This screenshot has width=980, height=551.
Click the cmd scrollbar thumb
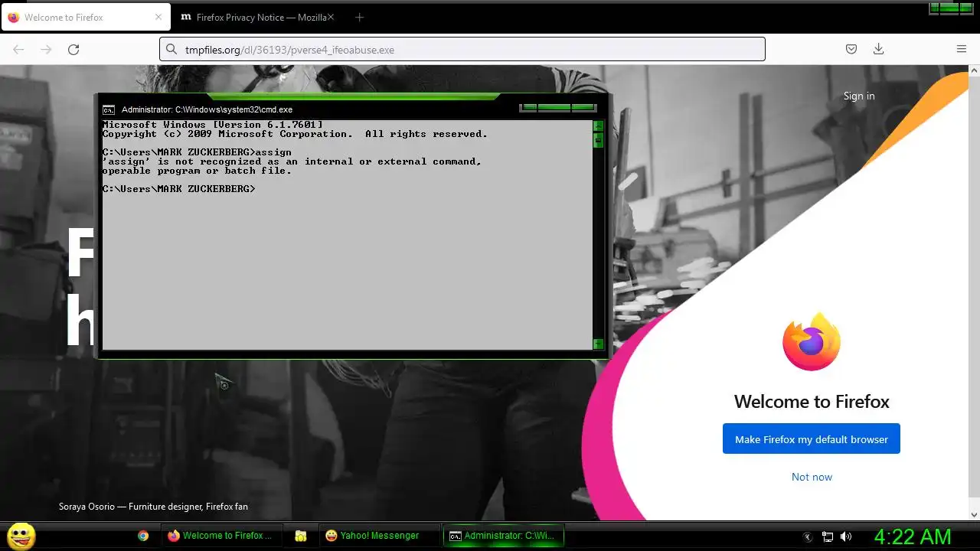598,140
